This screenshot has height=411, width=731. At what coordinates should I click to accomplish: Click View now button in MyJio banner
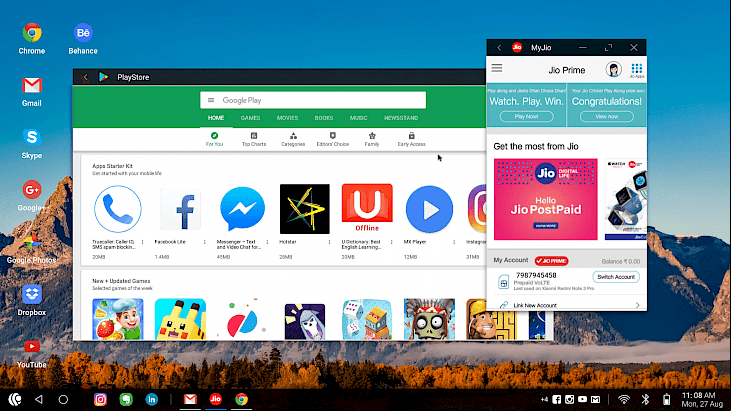coord(607,116)
